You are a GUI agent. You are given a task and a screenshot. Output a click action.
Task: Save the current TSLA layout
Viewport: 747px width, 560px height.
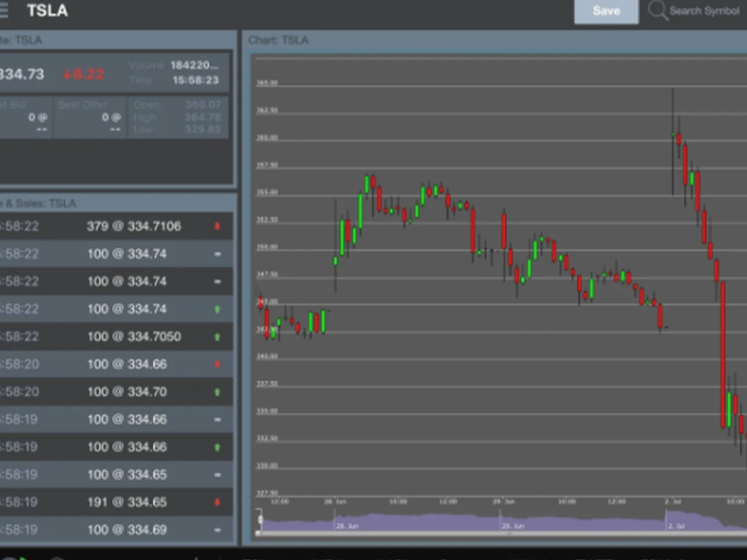pos(606,11)
